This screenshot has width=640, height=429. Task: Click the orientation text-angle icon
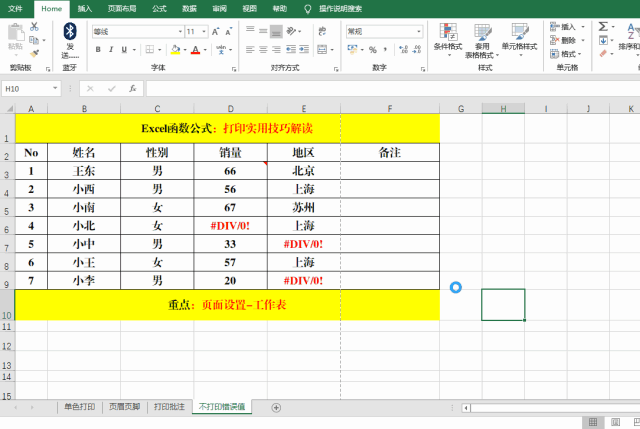291,31
